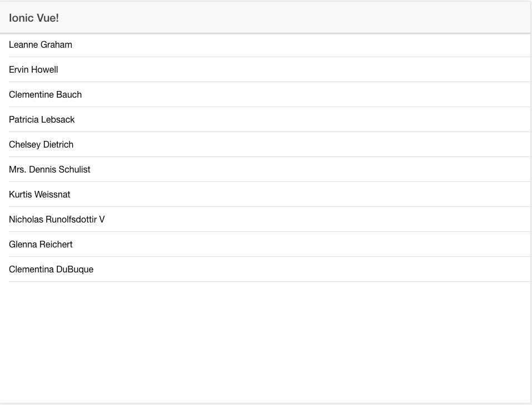The height and width of the screenshot is (405, 532).
Task: Tap the user with surname Reichert
Action: point(56,245)
